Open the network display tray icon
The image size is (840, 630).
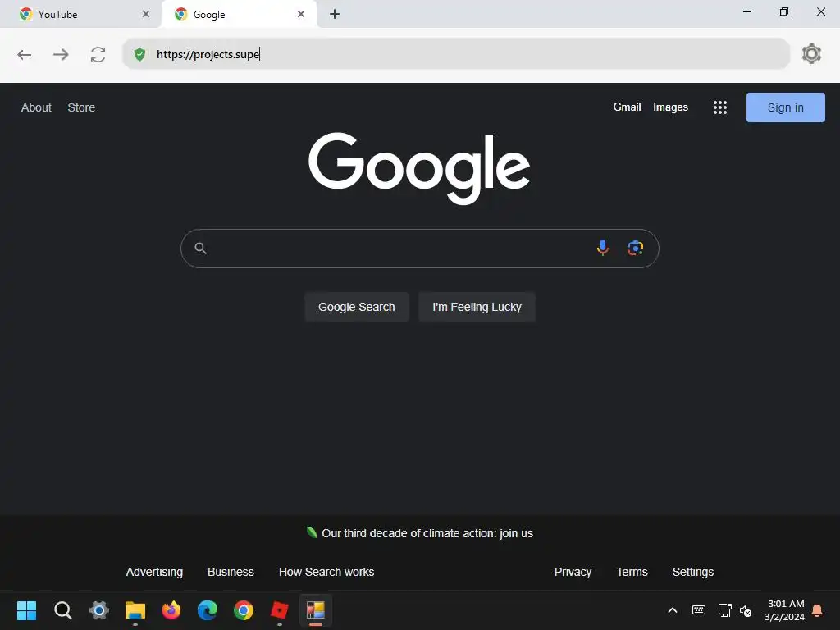[725, 610]
